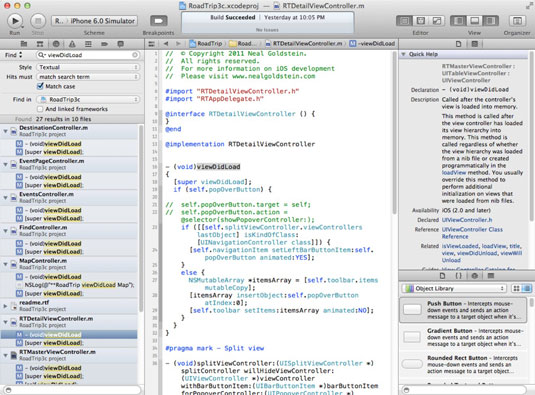The image size is (535, 395).
Task: Collapse the Quick Help section
Action: (403, 54)
